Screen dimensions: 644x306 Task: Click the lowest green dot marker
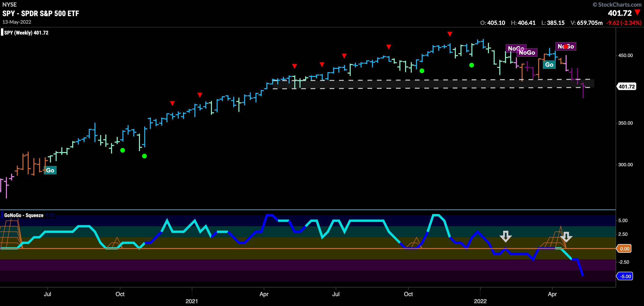pos(144,156)
